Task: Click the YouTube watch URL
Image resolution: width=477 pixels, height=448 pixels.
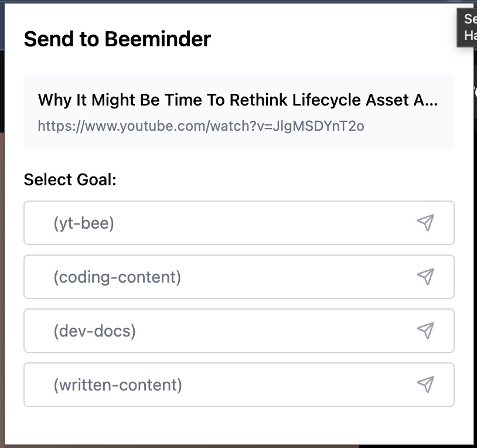Action: tap(201, 125)
